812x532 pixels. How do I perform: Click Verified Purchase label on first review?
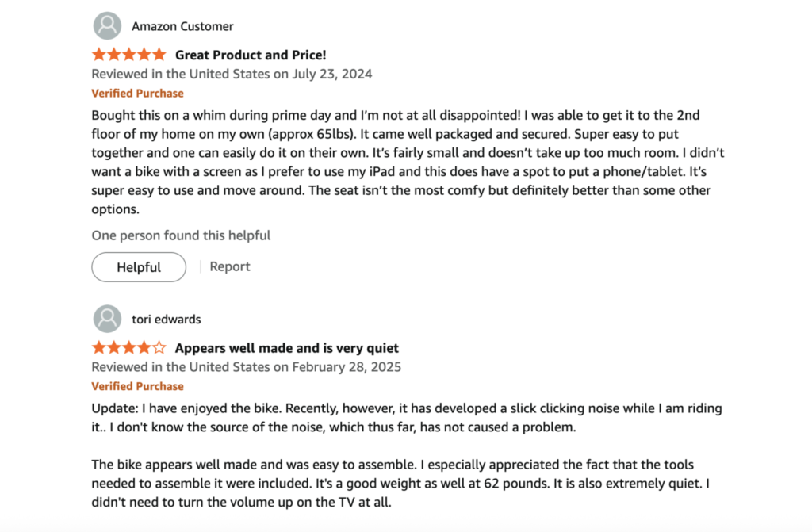[x=137, y=93]
